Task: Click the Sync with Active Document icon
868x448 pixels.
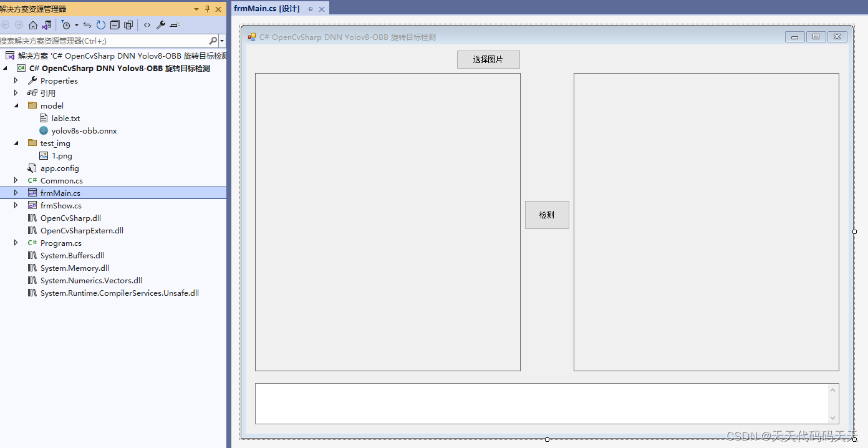Action: coord(87,25)
